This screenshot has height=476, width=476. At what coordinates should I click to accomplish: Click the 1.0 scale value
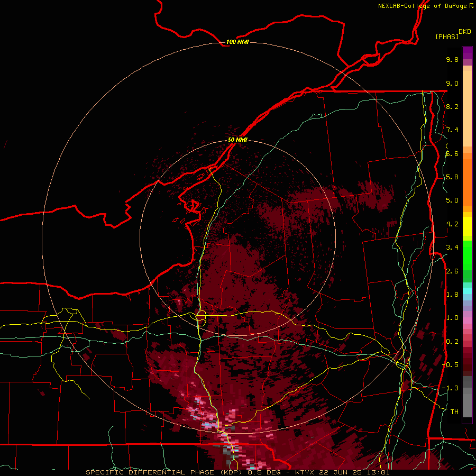pos(452,318)
